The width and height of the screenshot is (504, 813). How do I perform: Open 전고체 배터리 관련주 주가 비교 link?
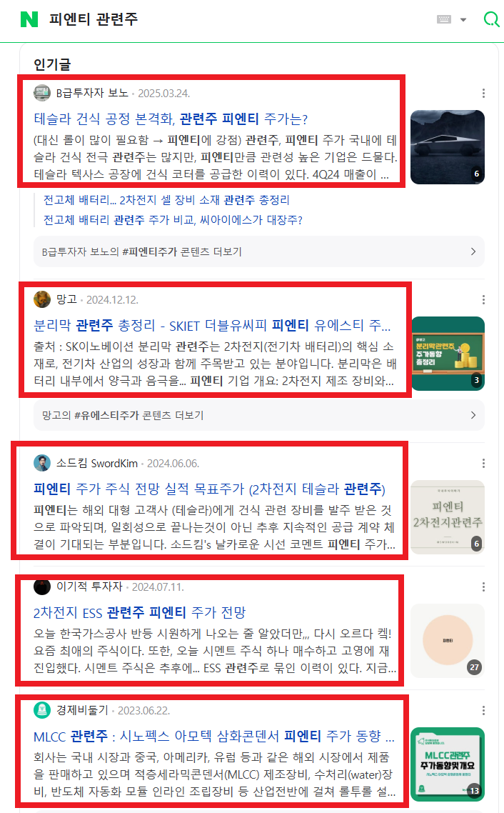coord(173,220)
